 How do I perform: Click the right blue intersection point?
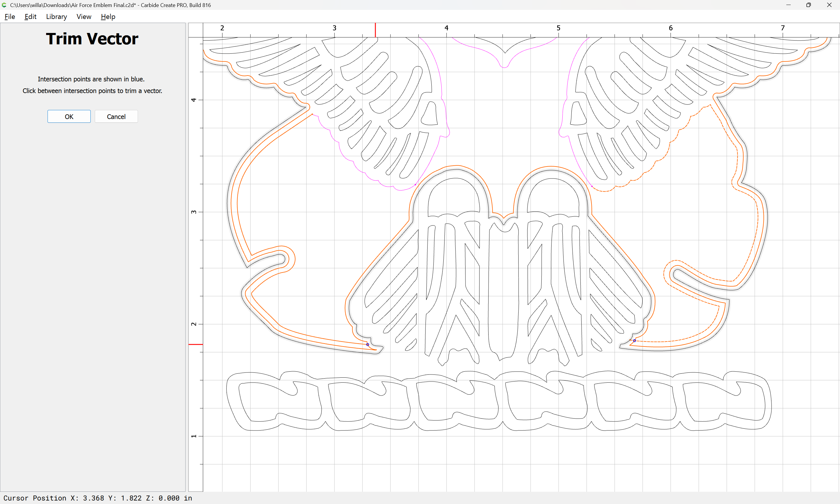[x=635, y=340]
